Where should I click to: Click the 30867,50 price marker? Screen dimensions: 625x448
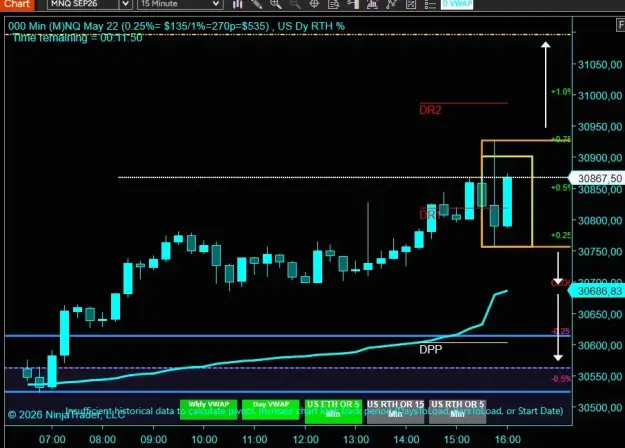tap(597, 178)
